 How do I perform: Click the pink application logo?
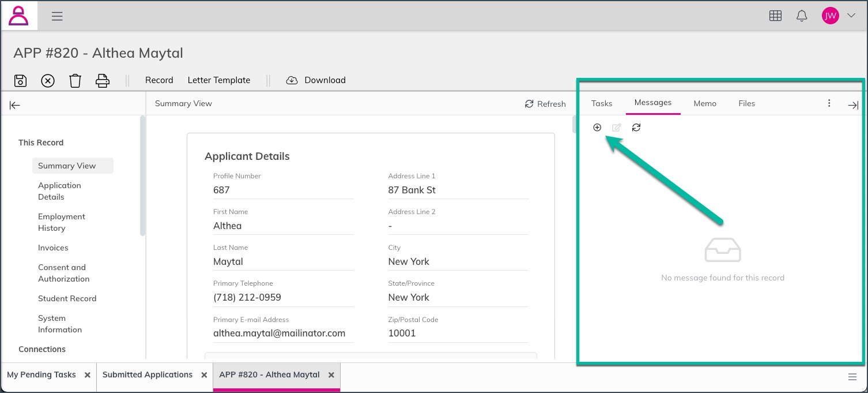tap(19, 16)
